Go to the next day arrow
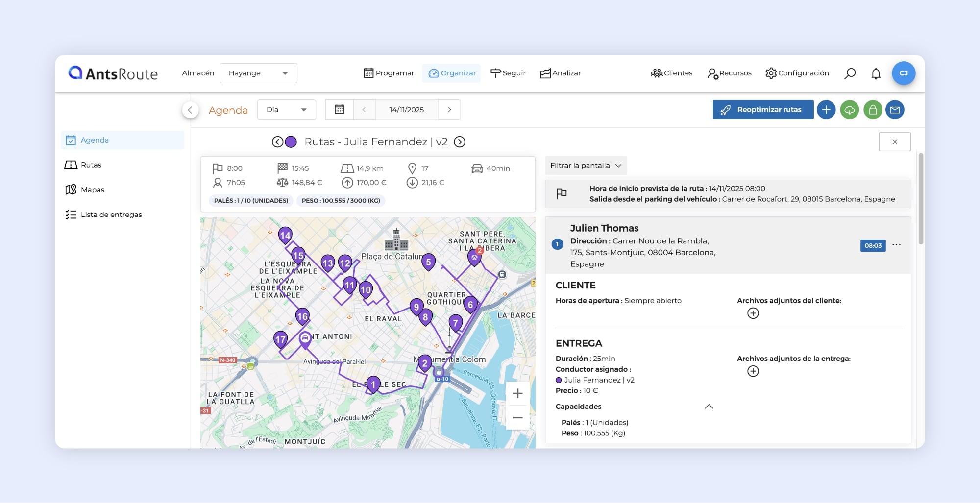 [449, 110]
